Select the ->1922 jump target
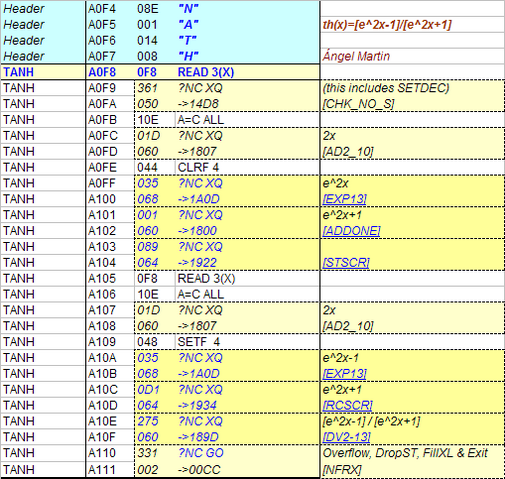Viewport: 505px width, 479px height. click(x=197, y=263)
